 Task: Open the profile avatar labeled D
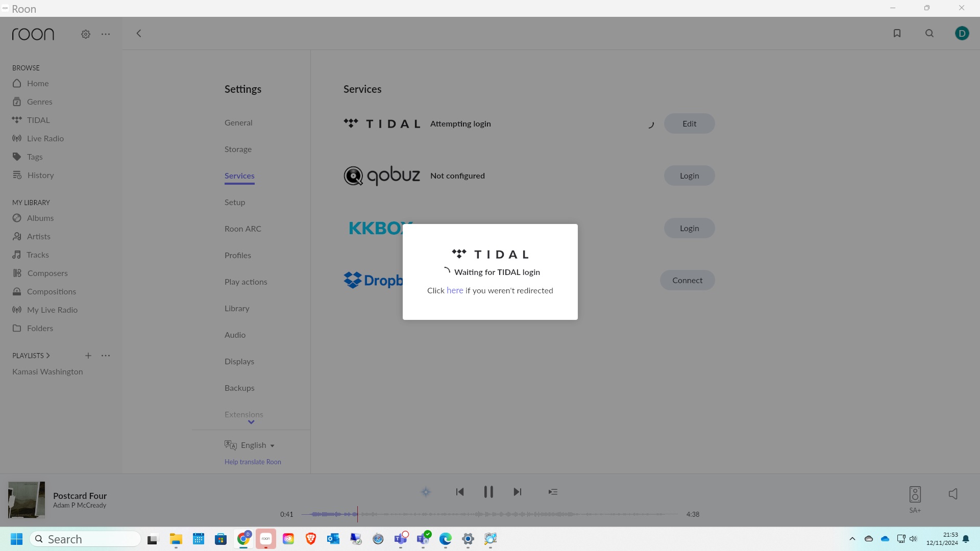click(x=962, y=33)
